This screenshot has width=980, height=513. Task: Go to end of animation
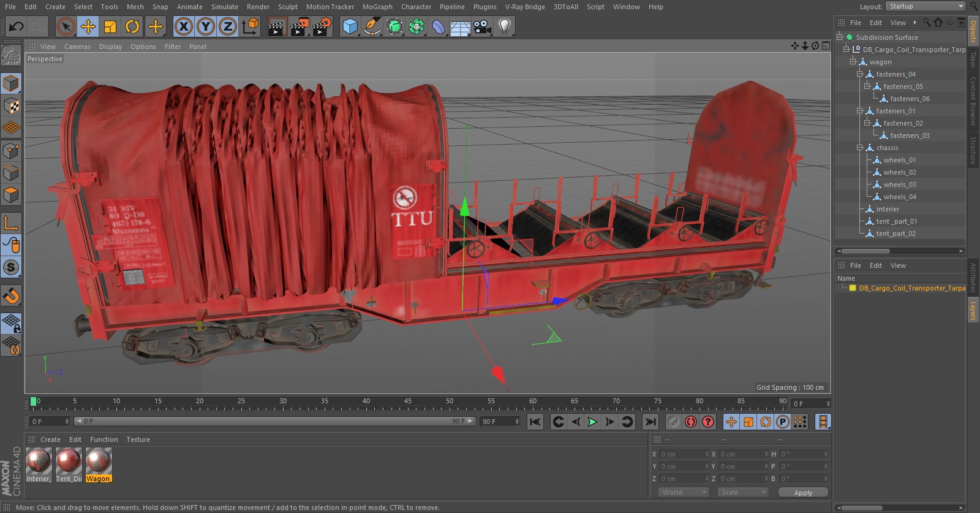(x=650, y=422)
